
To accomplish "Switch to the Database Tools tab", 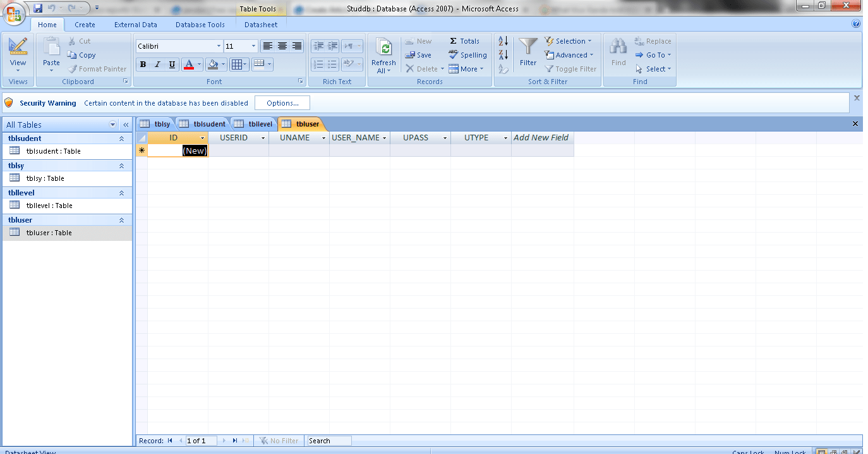I will (200, 25).
